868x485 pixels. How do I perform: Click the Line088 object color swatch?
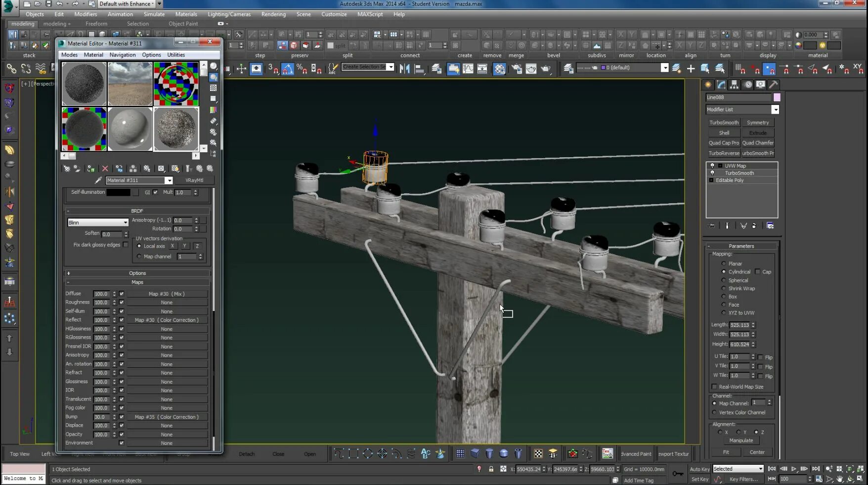[x=777, y=97]
